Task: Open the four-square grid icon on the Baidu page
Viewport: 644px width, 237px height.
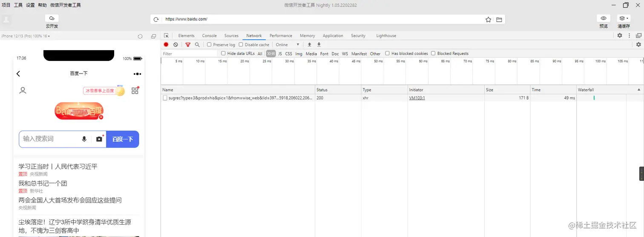Action: click(135, 90)
